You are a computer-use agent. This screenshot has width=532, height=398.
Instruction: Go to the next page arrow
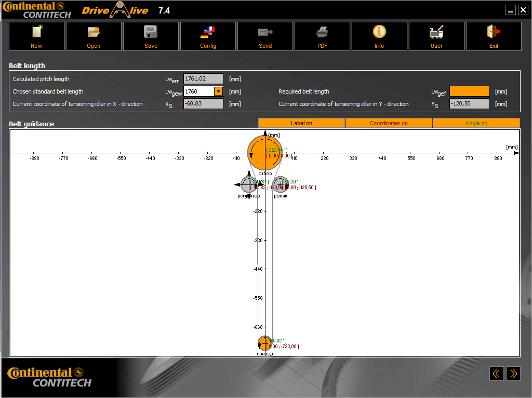pos(513,373)
